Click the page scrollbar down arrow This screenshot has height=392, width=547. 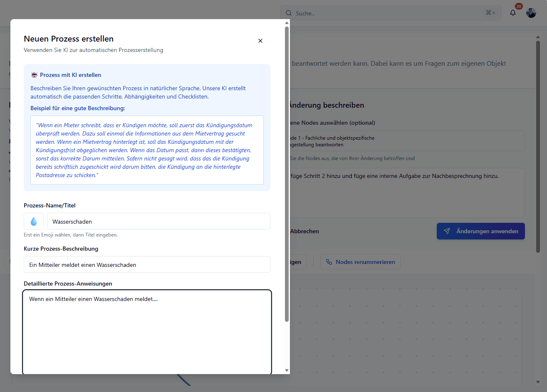538,382
